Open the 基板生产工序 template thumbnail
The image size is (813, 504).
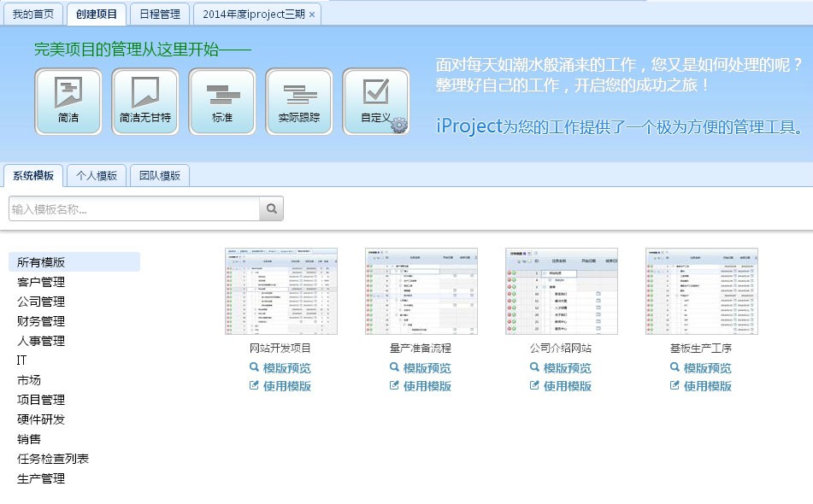click(x=702, y=291)
